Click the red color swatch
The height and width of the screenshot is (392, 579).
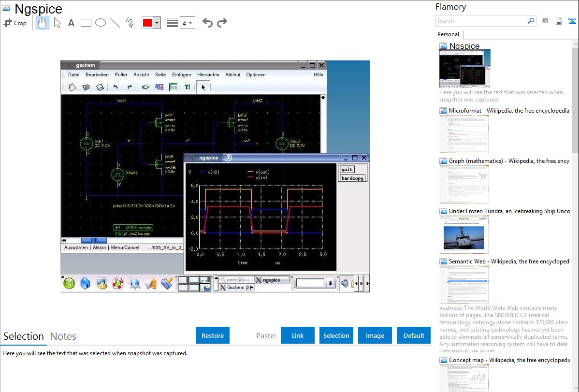[147, 23]
